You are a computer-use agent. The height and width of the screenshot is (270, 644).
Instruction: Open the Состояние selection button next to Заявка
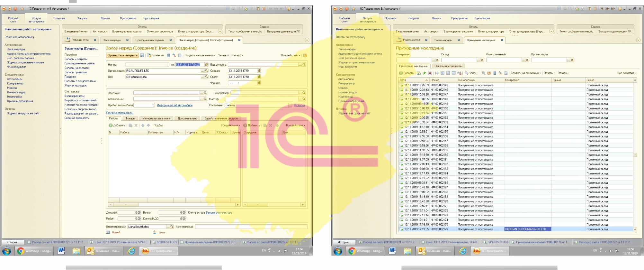click(x=290, y=105)
